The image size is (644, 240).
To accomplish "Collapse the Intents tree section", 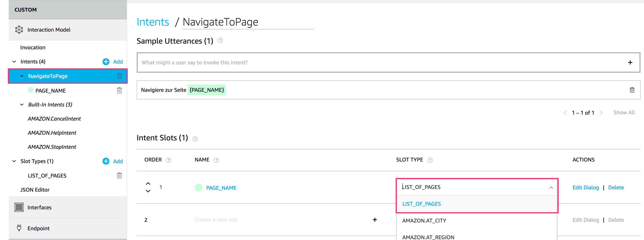I will (x=14, y=62).
